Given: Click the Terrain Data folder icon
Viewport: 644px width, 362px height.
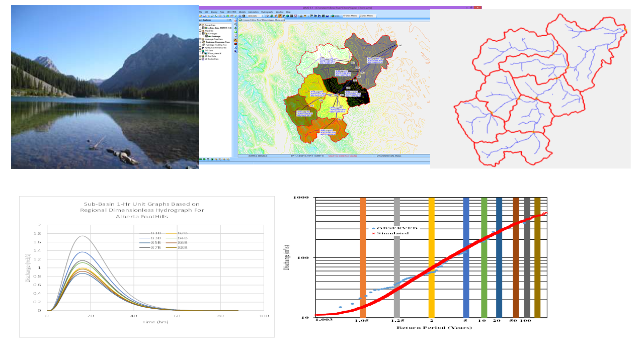Looking at the screenshot, I should tap(202, 25).
